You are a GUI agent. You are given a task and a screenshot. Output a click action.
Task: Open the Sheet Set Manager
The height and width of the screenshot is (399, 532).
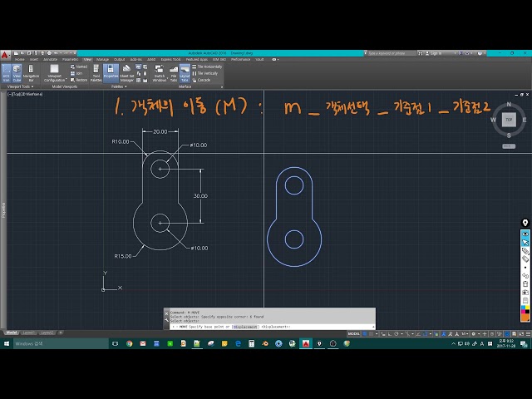tap(126, 73)
